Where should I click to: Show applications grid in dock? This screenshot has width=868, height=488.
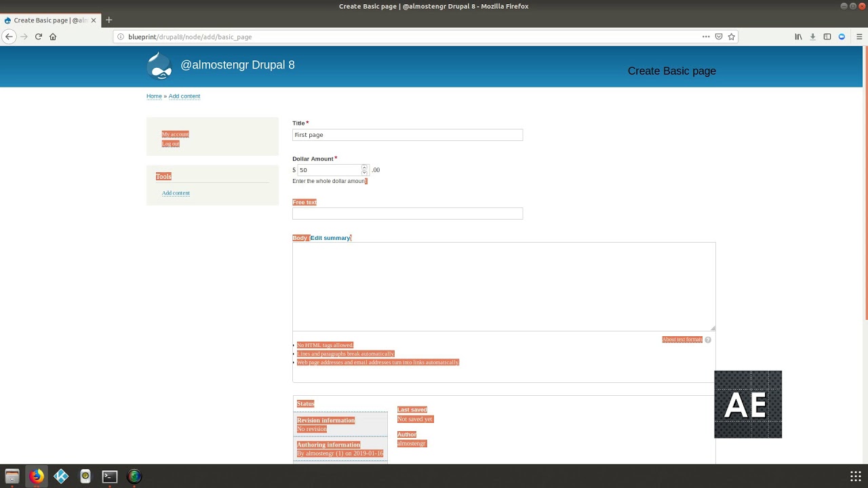(856, 476)
